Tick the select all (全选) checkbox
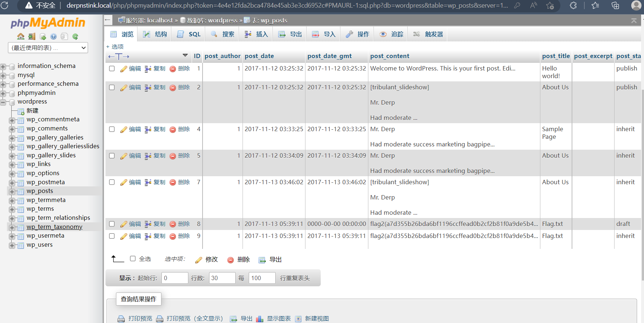The width and height of the screenshot is (644, 323). tap(133, 259)
